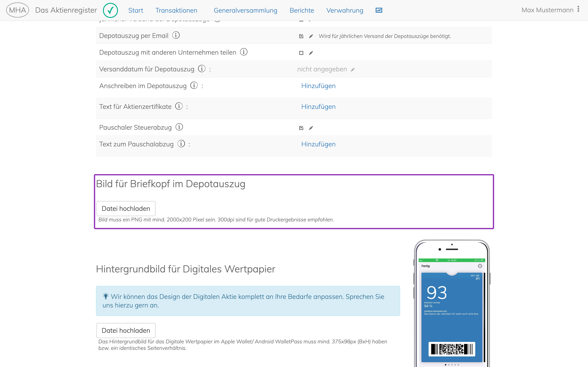The image size is (588, 367).
Task: Upload file for Hintergrundbild für Digitales Wertpapier
Action: pyautogui.click(x=126, y=330)
